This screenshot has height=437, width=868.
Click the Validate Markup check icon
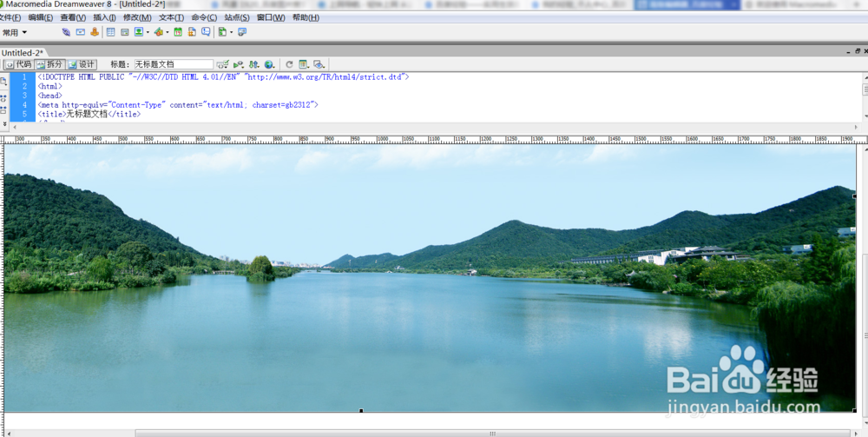(222, 64)
